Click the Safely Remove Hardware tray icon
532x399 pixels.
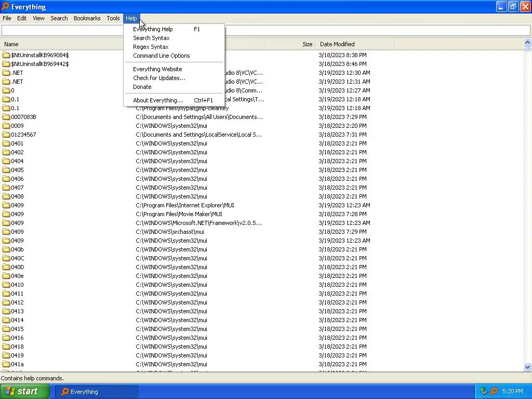[484, 391]
